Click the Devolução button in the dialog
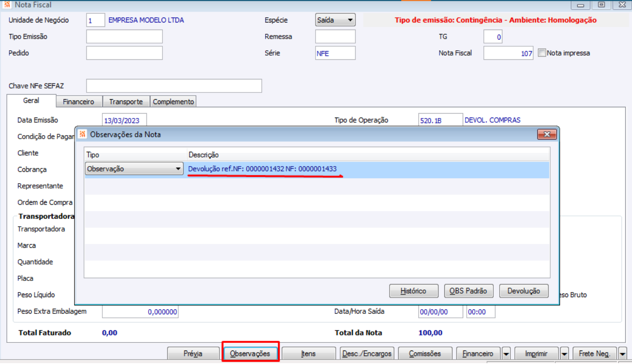The image size is (632, 364). coord(524,291)
